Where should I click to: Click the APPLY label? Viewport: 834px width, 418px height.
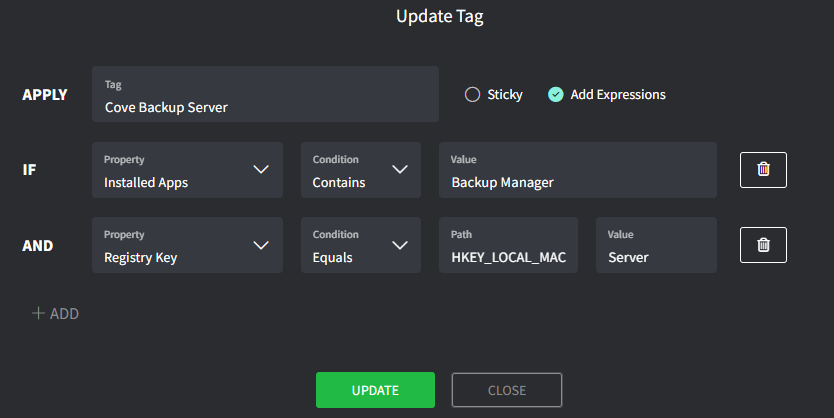[x=45, y=95]
